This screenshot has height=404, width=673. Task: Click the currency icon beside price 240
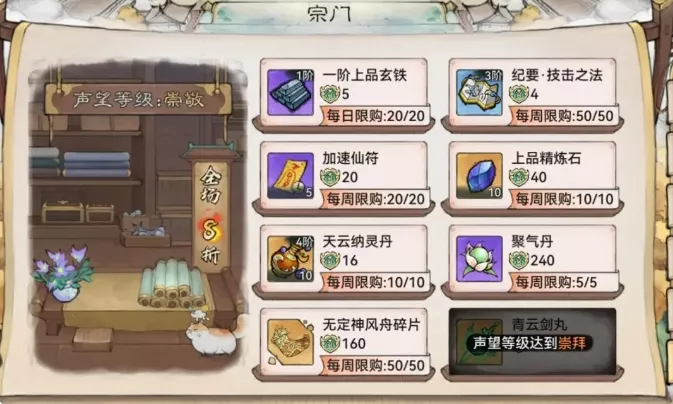[x=518, y=260]
